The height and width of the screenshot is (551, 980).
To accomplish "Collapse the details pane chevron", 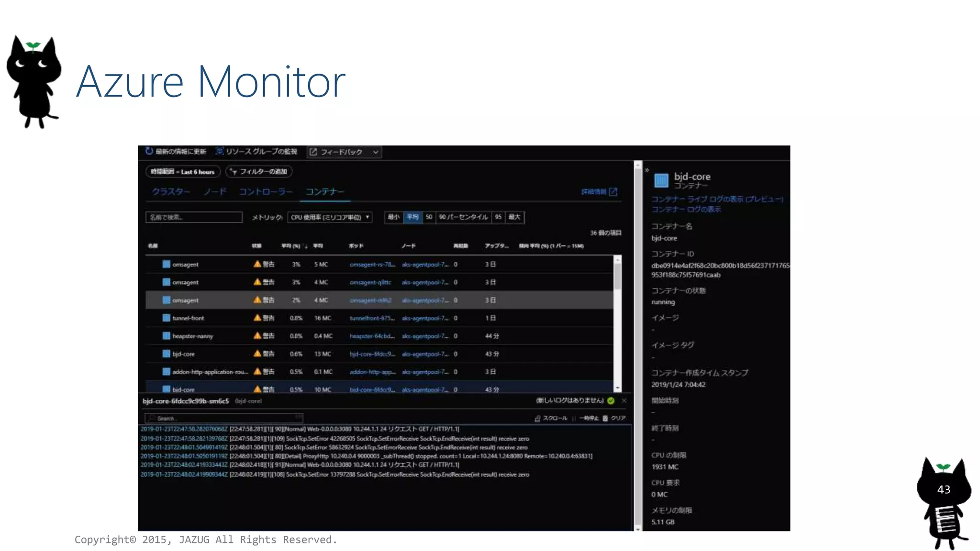I will (x=646, y=170).
